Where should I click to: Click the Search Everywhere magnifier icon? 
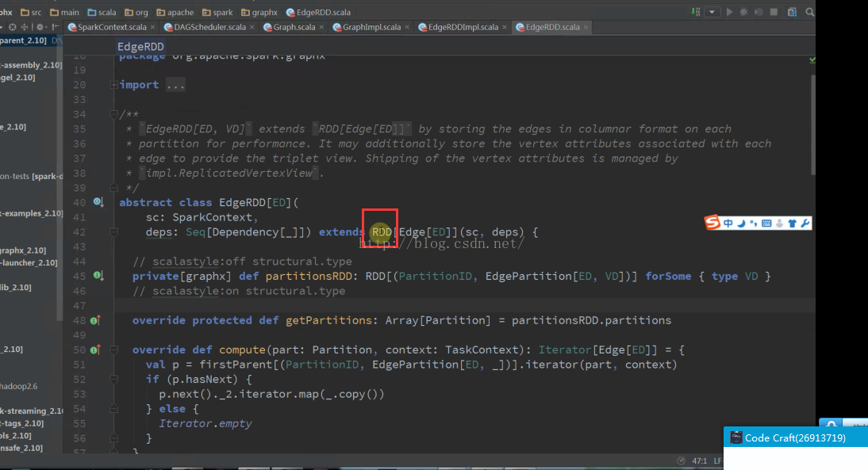click(x=810, y=12)
